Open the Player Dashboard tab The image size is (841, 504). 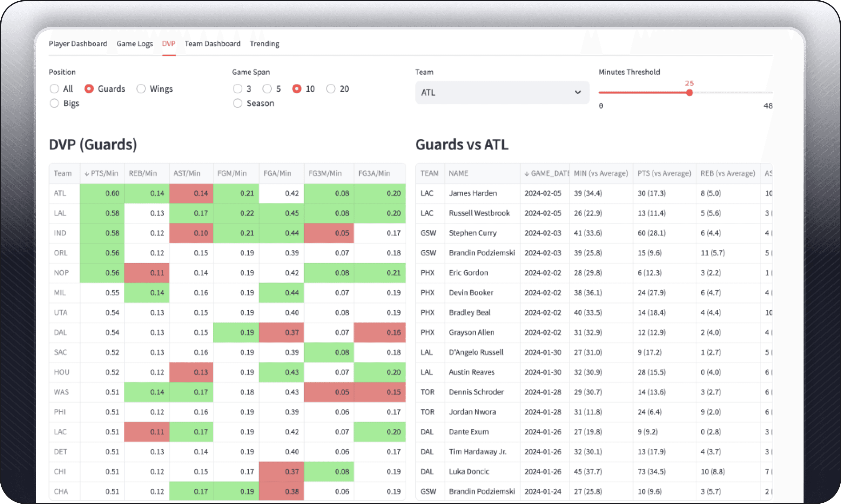tap(78, 44)
